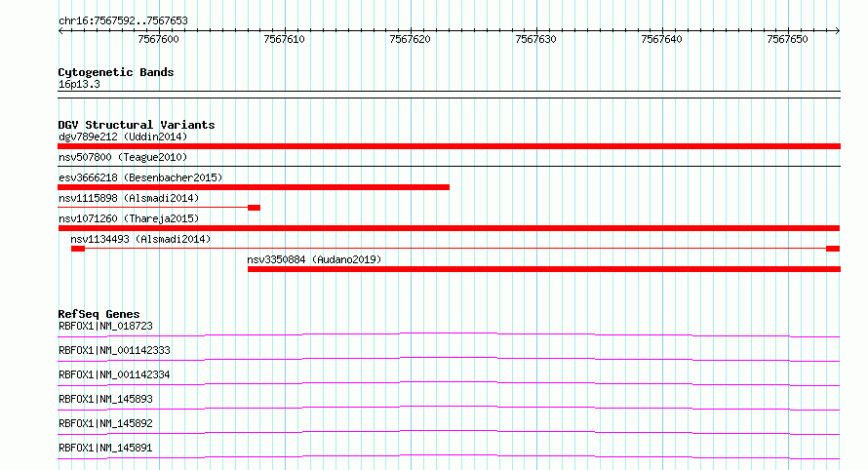Click ruler position 7567640
Viewport: 868px width, 470px height.
(661, 39)
